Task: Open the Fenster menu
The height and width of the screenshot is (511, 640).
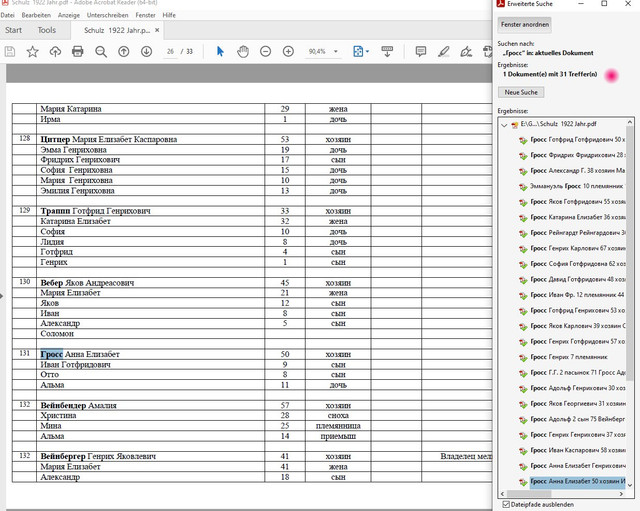Action: tap(145, 15)
